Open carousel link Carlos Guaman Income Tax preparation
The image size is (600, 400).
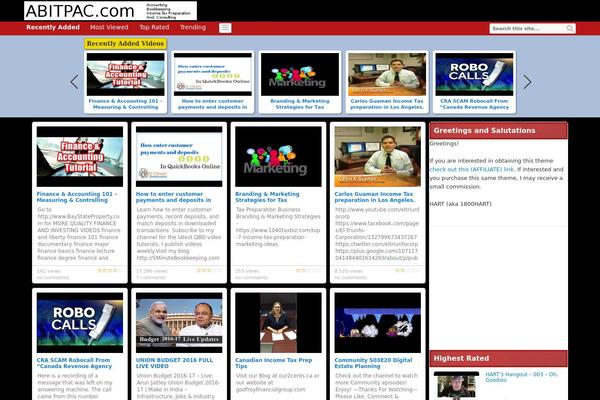click(387, 104)
